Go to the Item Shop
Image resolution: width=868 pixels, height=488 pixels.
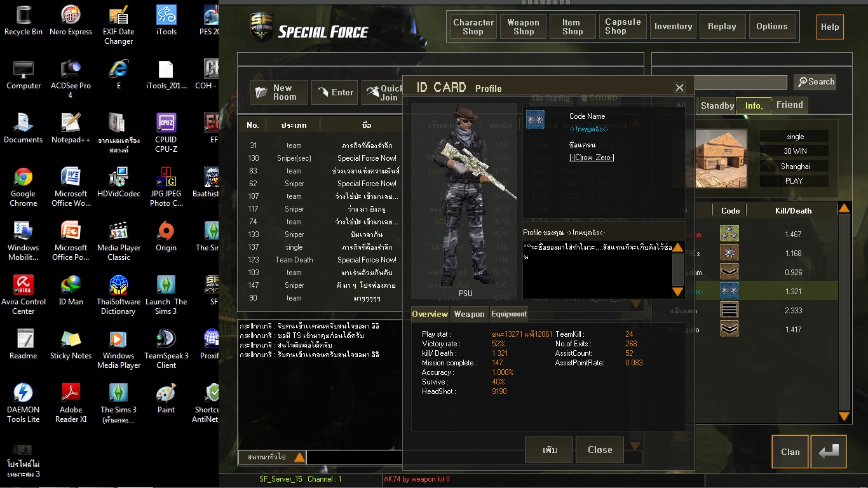pyautogui.click(x=572, y=27)
